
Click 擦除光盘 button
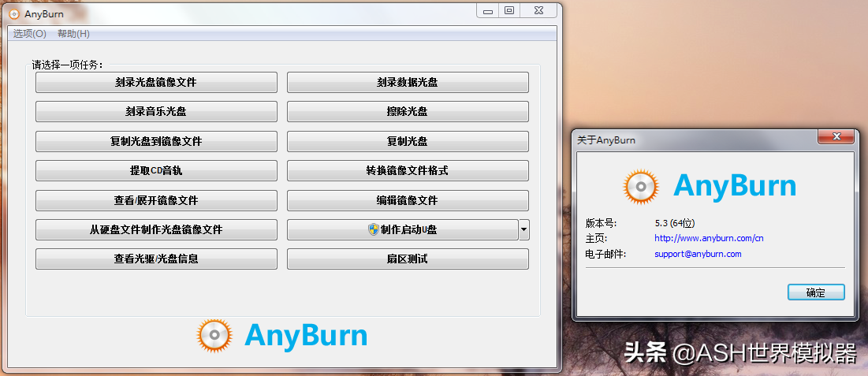(408, 112)
